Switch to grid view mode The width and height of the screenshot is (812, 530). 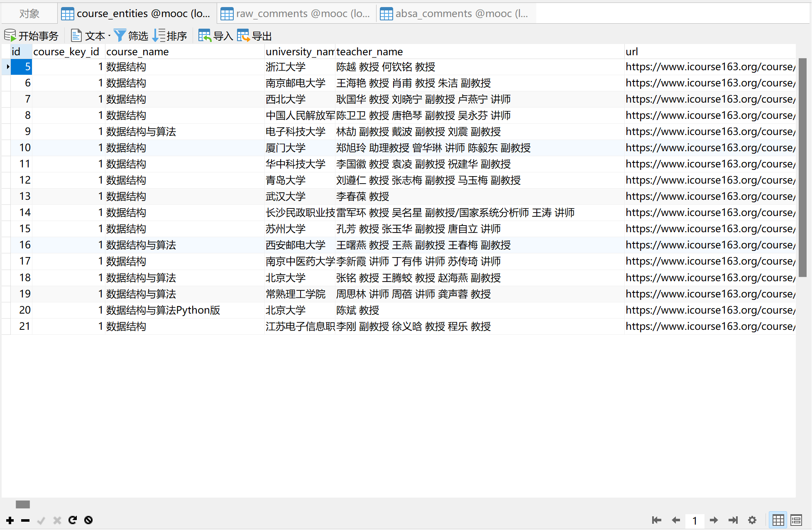(778, 520)
